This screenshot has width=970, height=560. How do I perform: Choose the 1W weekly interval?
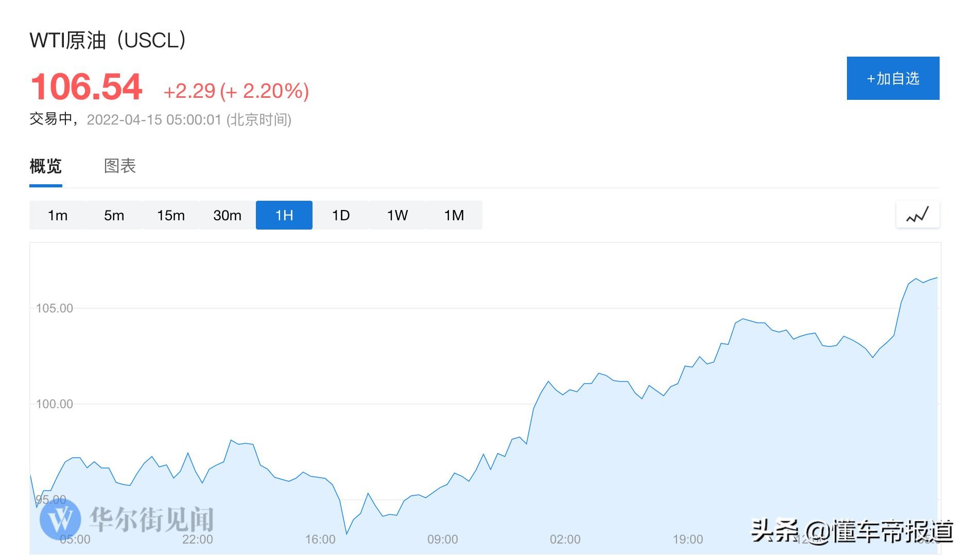[x=397, y=215]
